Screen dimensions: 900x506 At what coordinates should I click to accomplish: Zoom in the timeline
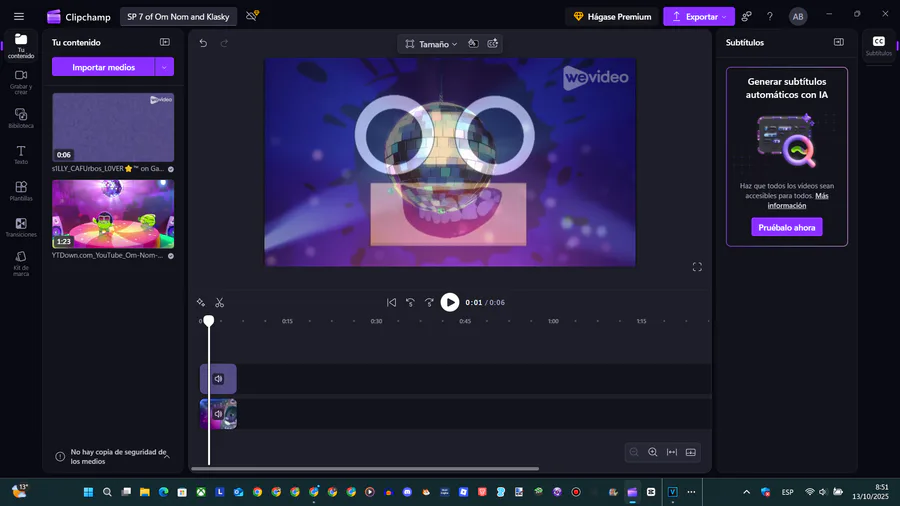pyautogui.click(x=653, y=452)
